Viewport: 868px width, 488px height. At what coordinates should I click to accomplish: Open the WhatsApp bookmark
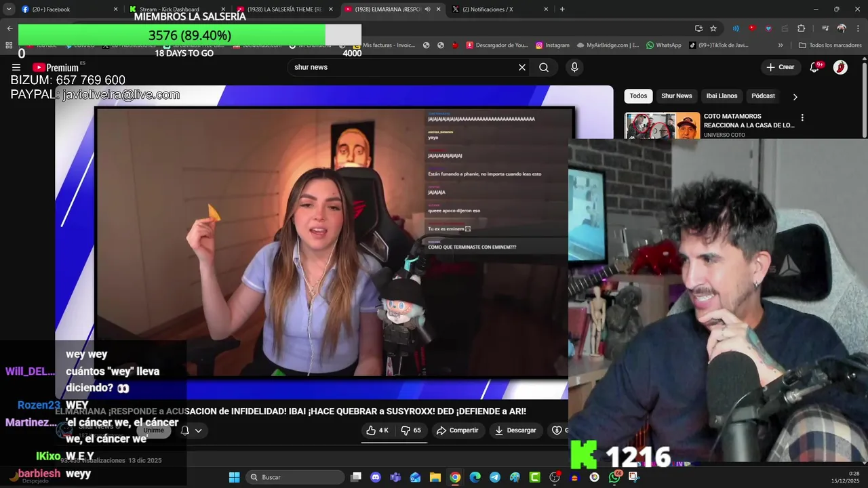(664, 45)
